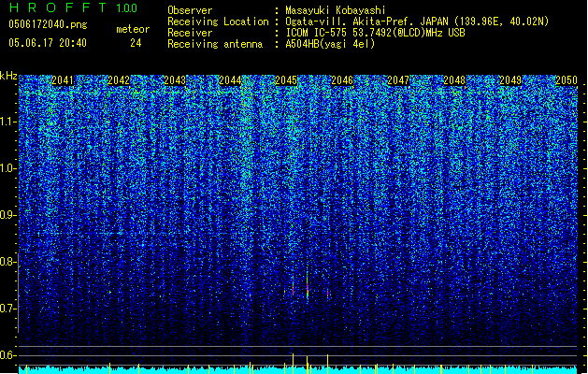Click observer name Masayuki Kobayashi

[336, 10]
